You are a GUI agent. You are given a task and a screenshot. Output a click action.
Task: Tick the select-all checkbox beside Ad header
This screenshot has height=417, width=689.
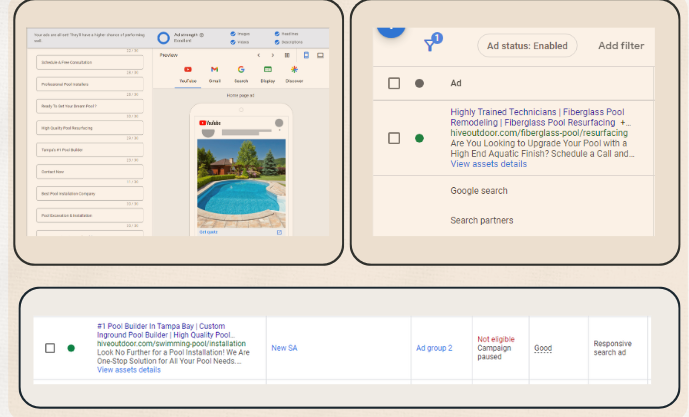point(394,84)
